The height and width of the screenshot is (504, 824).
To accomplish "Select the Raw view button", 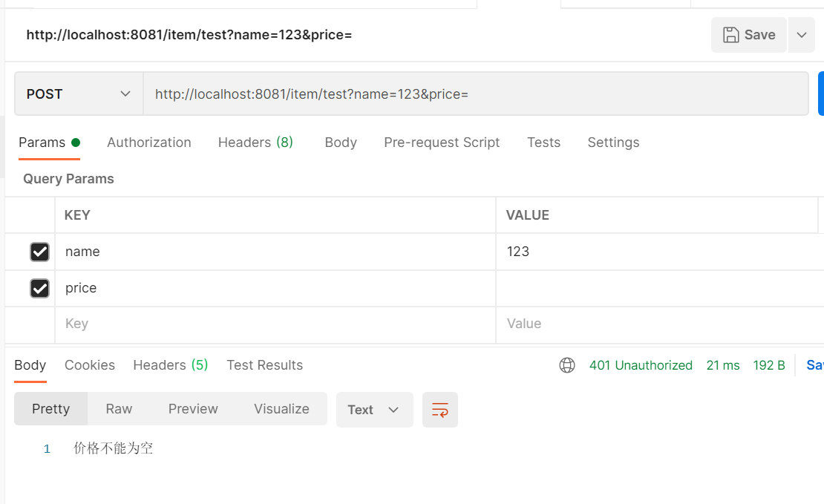I will coord(119,409).
